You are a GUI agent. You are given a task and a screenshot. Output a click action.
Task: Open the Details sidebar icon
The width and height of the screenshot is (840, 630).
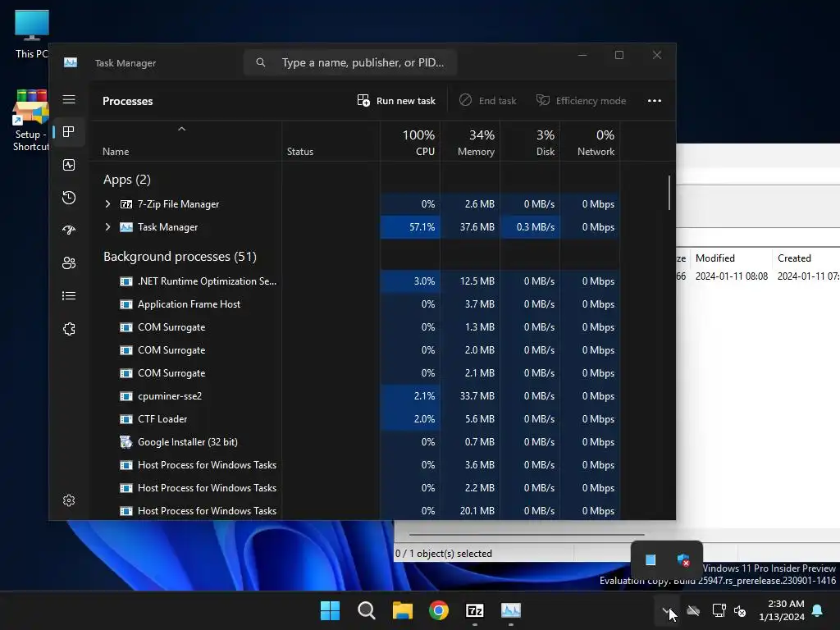click(69, 295)
